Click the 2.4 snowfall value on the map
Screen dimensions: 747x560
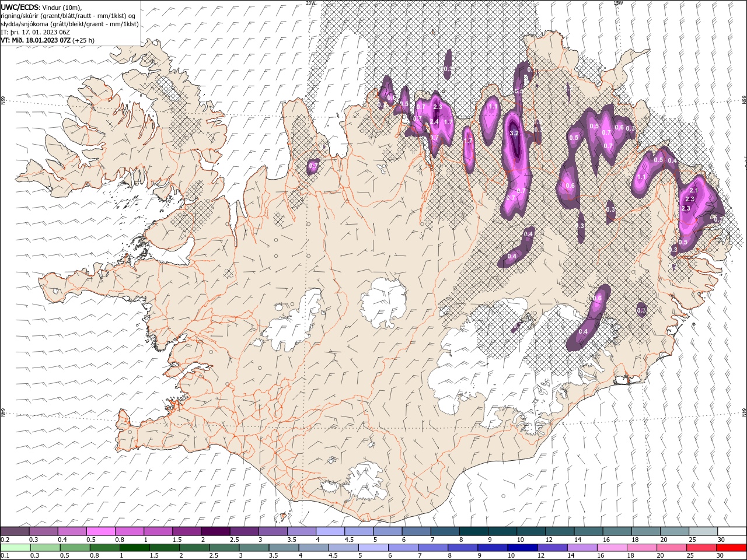[434, 121]
